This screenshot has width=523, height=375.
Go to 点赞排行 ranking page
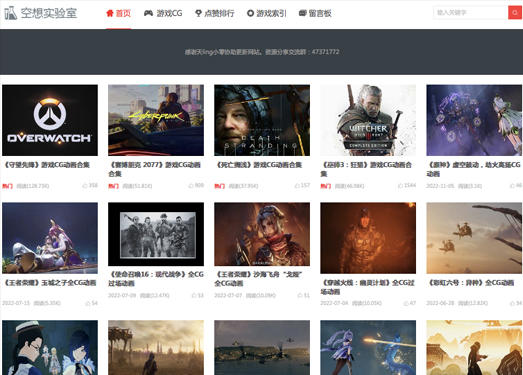[x=214, y=13]
